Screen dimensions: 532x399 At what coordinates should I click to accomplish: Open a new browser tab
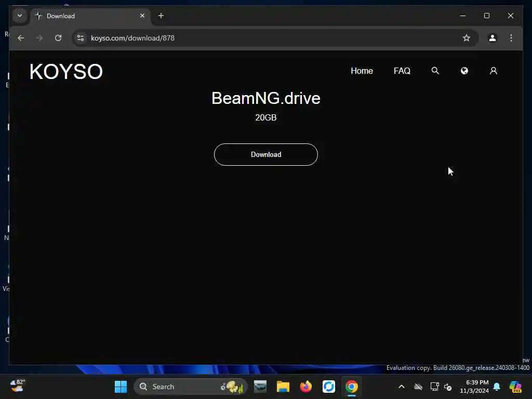pyautogui.click(x=161, y=16)
